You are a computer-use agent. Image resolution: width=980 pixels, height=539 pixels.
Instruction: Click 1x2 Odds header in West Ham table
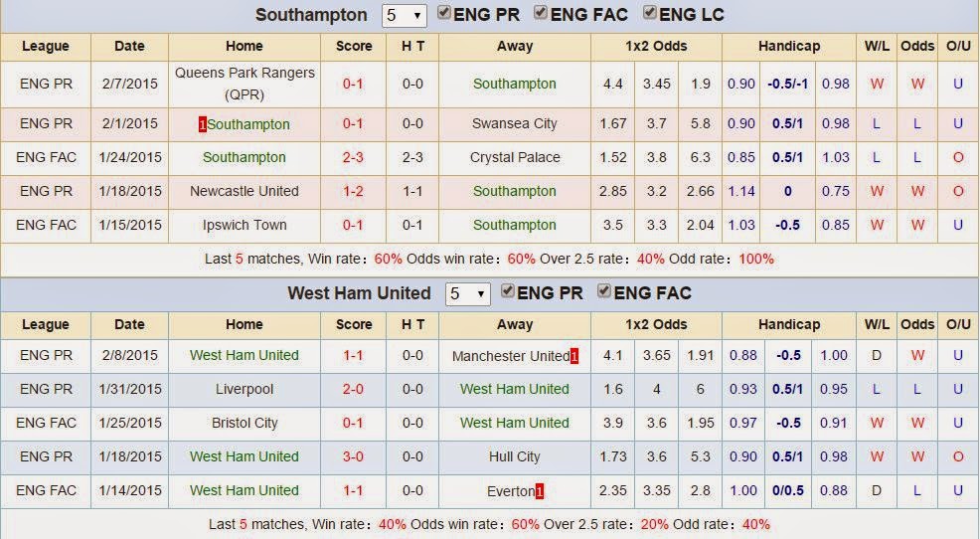pos(656,324)
